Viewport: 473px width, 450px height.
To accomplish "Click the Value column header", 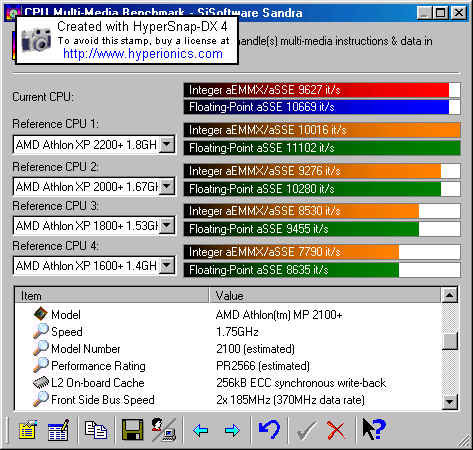I will [325, 295].
